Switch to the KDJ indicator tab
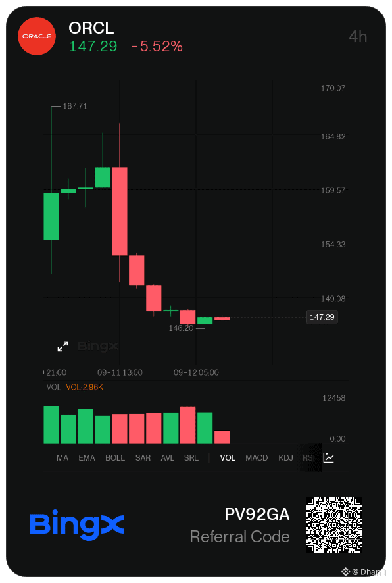Viewport: 392px width, 583px height. 285,458
